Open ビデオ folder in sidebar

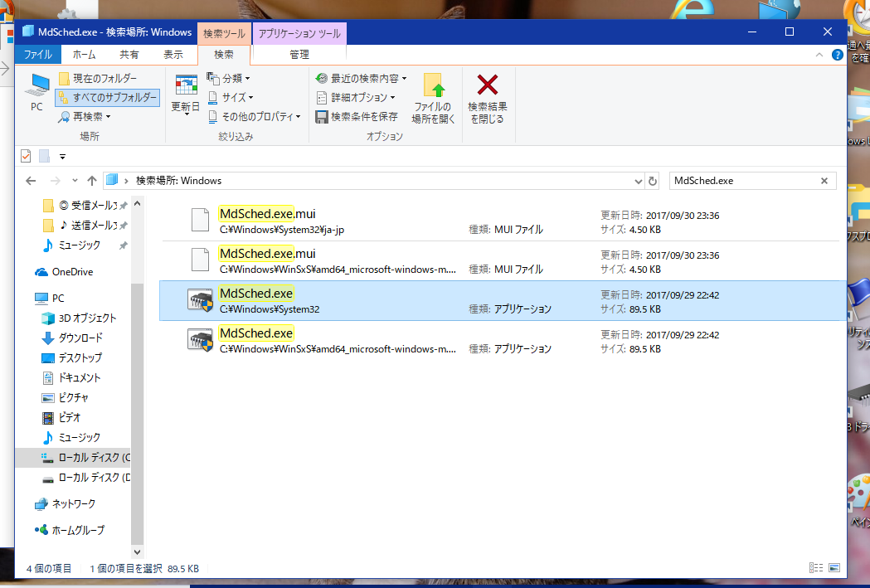coord(62,418)
